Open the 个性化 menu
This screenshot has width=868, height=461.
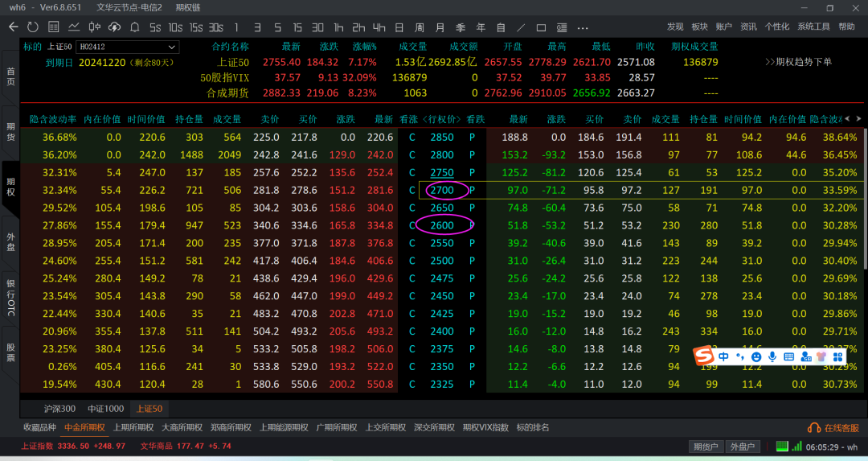point(777,27)
